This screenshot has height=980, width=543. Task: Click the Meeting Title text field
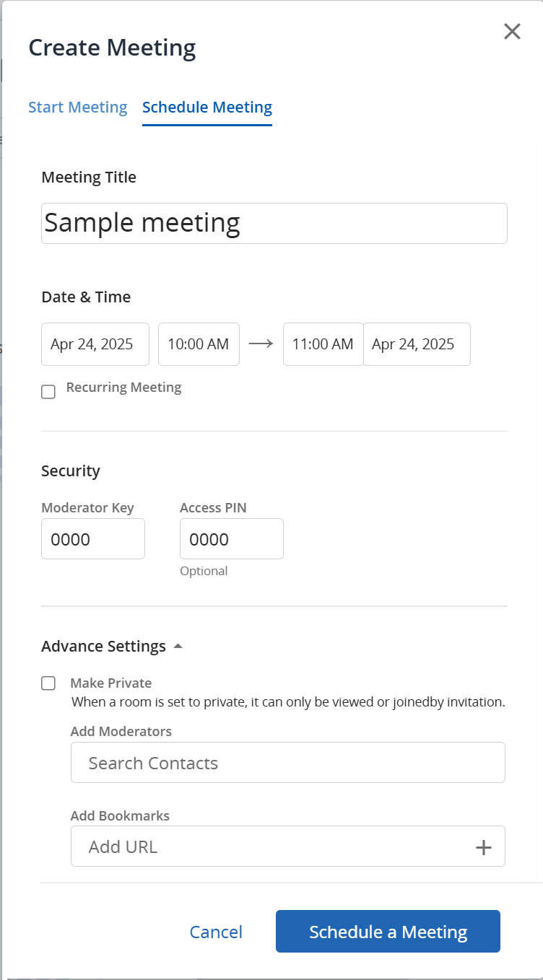(x=274, y=223)
